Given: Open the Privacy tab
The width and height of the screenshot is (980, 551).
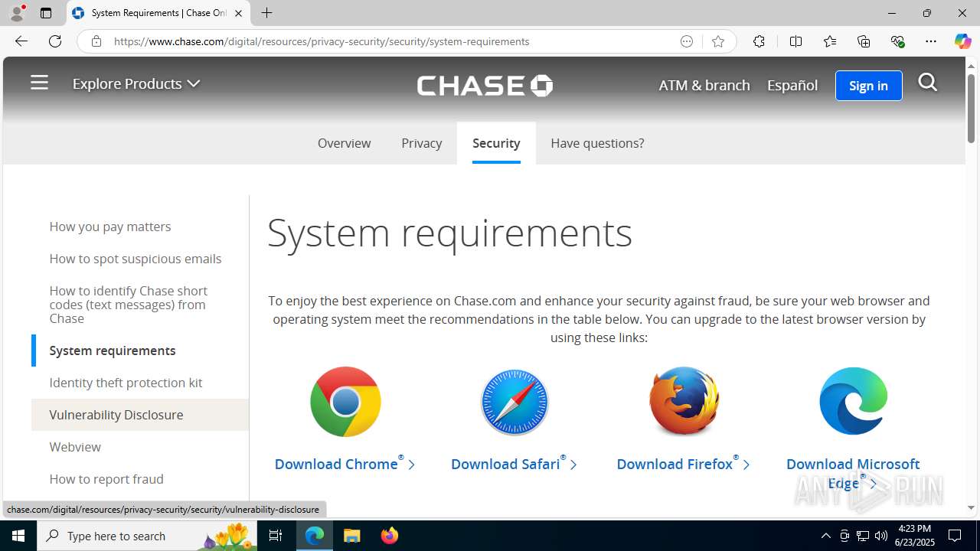Looking at the screenshot, I should pos(421,143).
